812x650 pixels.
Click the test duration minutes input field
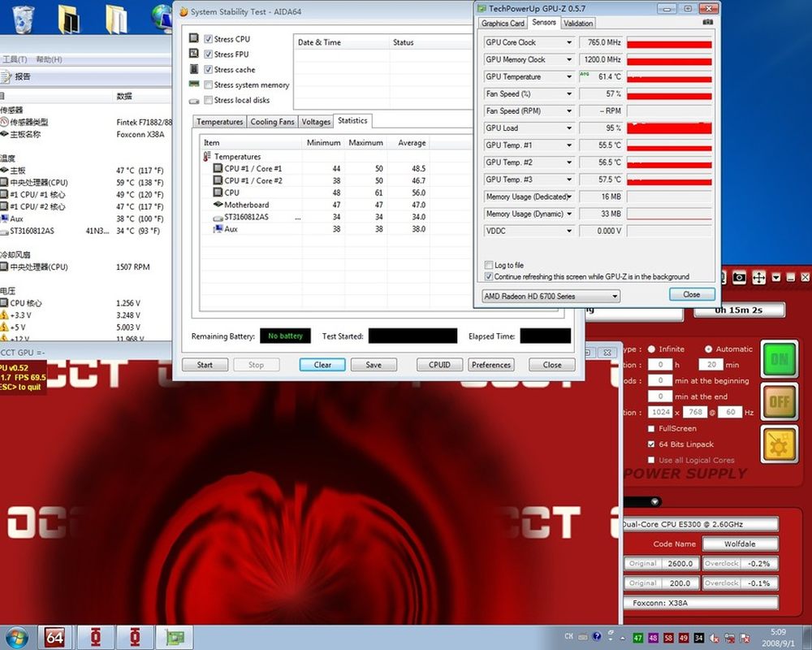[x=710, y=365]
